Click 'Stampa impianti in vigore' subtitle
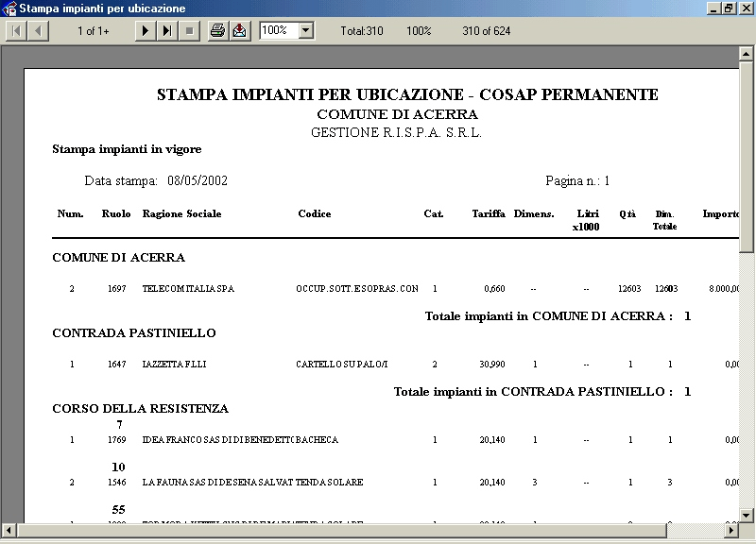The image size is (756, 544). coord(127,149)
